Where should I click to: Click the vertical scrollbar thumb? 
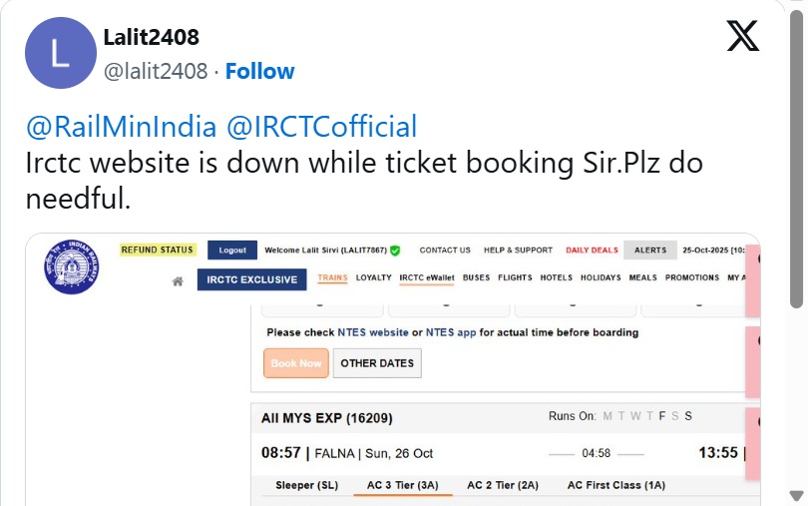796,160
